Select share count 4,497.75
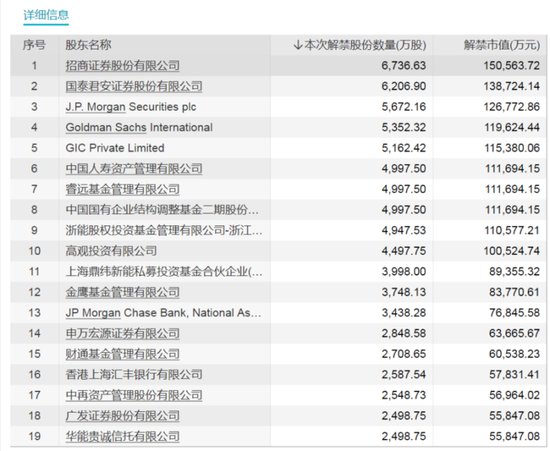The image size is (550, 451). (404, 251)
